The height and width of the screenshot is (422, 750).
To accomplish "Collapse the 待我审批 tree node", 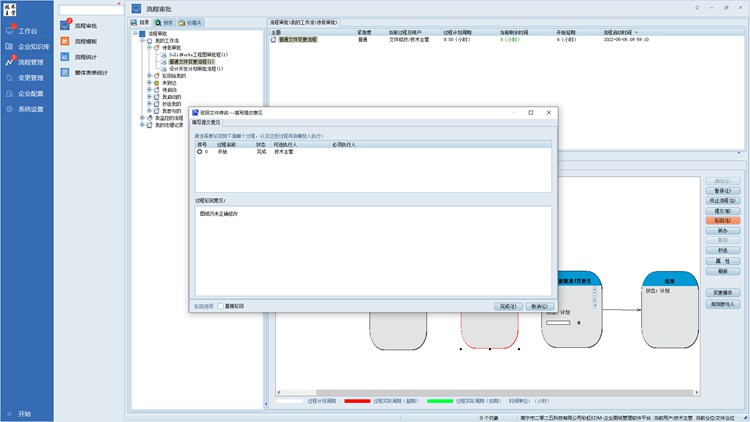I will [x=150, y=46].
